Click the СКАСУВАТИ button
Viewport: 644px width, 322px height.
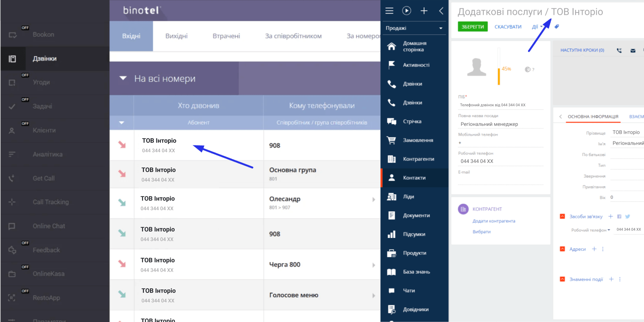click(x=508, y=27)
